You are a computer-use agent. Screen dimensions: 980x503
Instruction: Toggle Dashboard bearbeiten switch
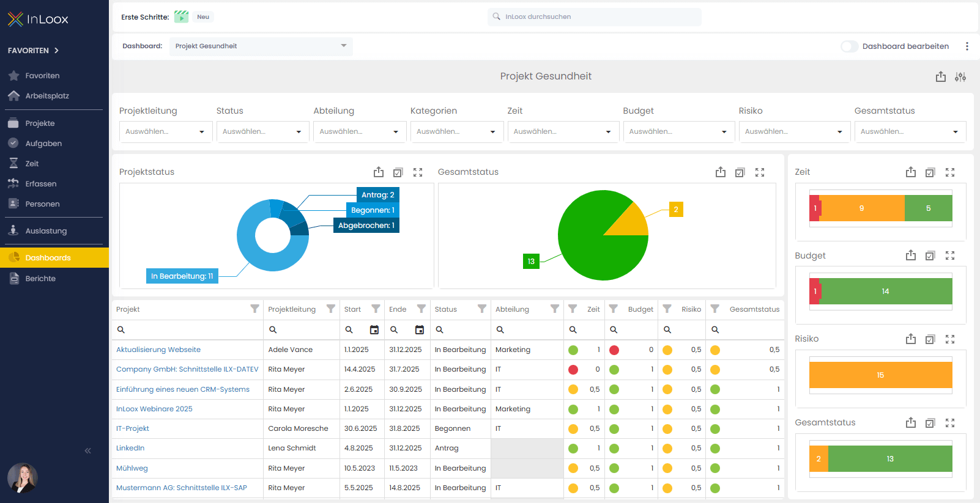[849, 46]
